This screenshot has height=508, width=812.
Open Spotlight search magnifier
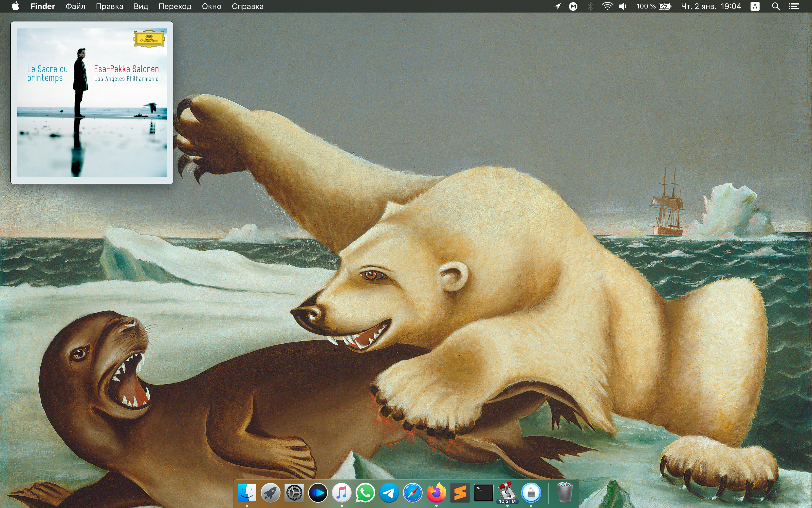click(x=776, y=6)
